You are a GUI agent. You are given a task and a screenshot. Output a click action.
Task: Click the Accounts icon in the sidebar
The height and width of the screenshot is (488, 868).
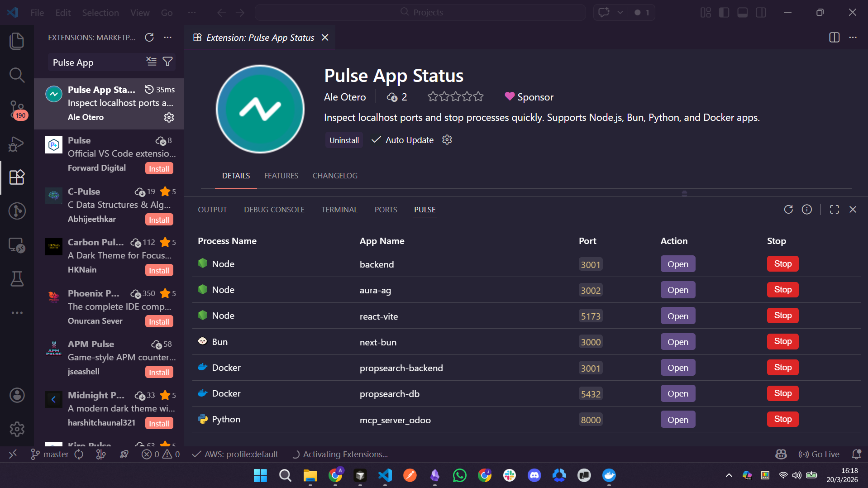(x=17, y=395)
